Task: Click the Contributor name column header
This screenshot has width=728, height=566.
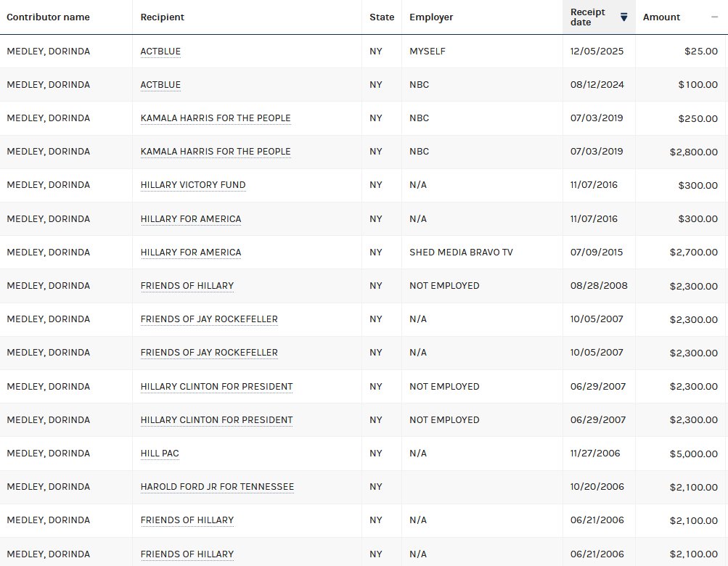Action: click(49, 17)
